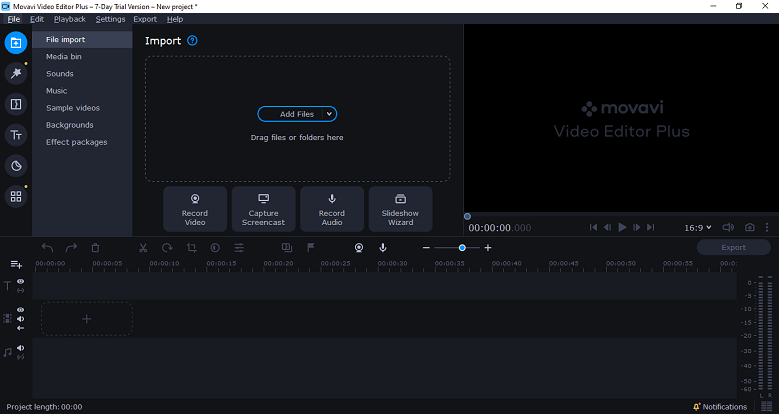Click the timeline zoom slider handle
779x414 pixels.
click(x=462, y=248)
